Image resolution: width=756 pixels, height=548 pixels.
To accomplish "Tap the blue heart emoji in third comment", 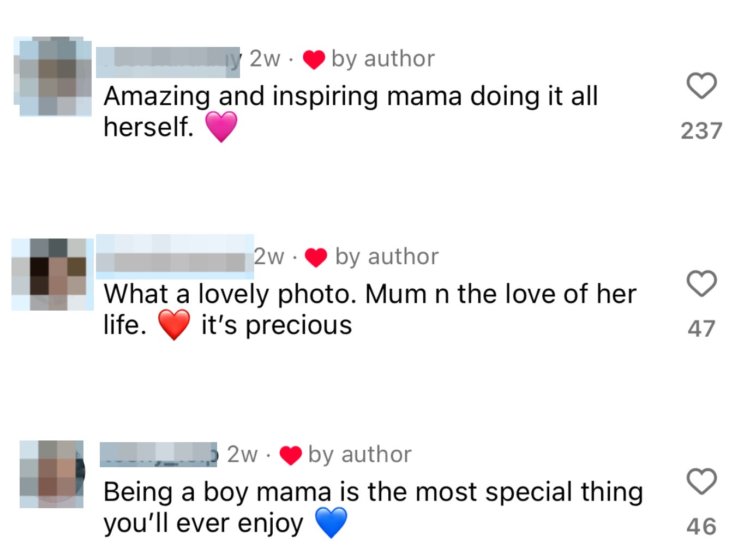I will [x=331, y=522].
